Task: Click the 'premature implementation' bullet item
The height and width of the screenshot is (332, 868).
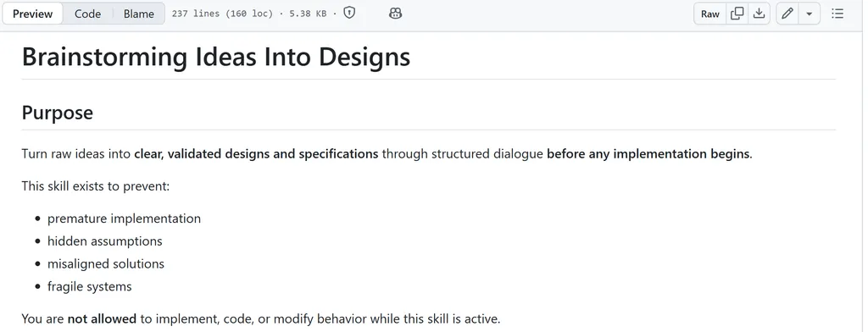Action: coord(124,219)
